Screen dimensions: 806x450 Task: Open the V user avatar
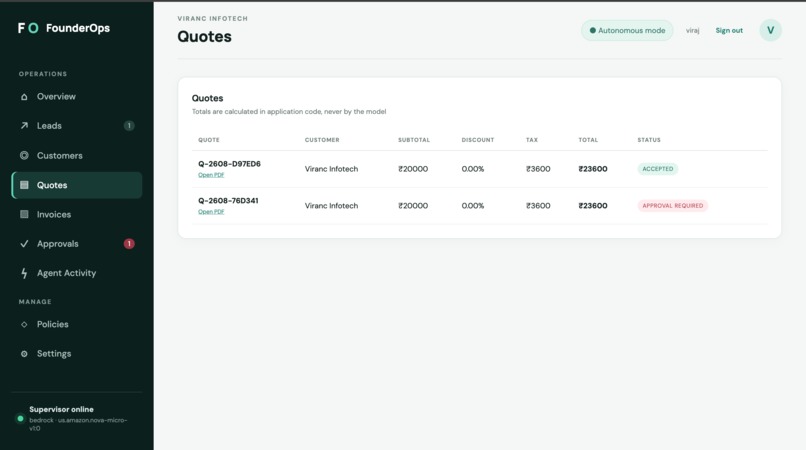770,30
